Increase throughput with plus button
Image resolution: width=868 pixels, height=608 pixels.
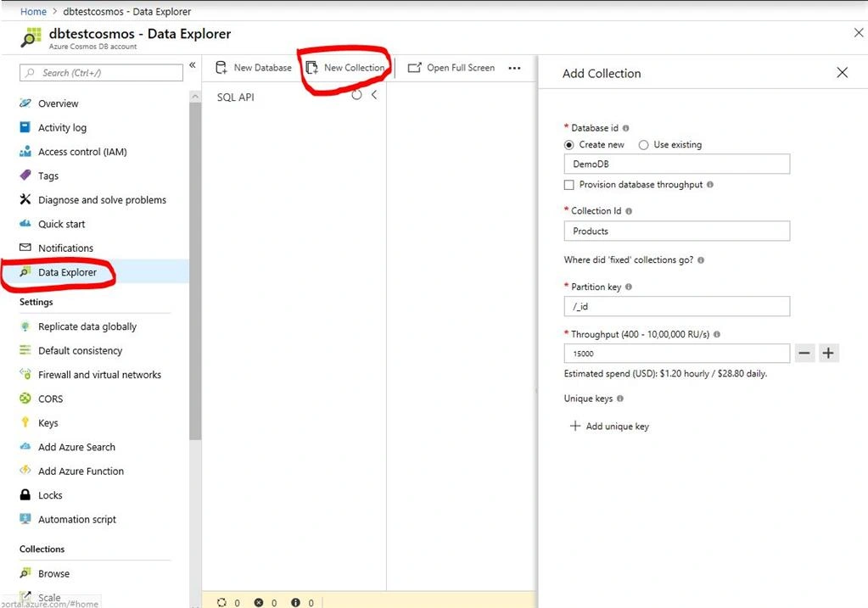coord(828,353)
